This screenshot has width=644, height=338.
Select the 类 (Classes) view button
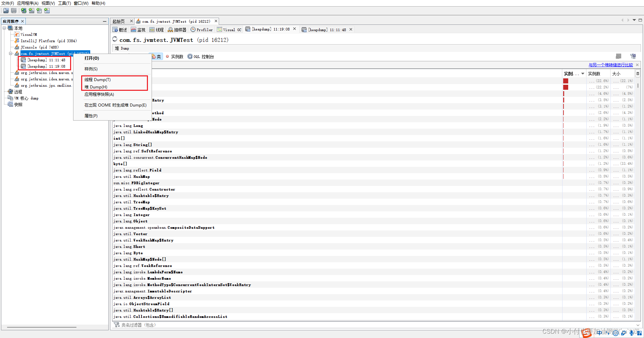click(157, 57)
